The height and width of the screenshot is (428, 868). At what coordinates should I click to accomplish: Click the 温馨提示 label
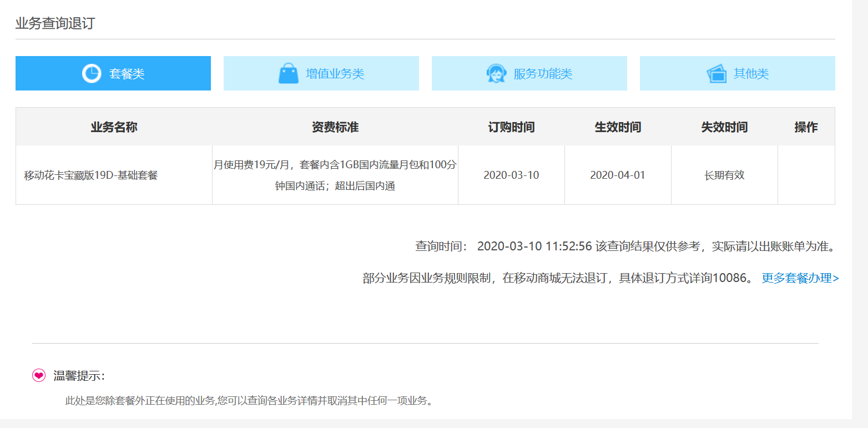(x=79, y=376)
